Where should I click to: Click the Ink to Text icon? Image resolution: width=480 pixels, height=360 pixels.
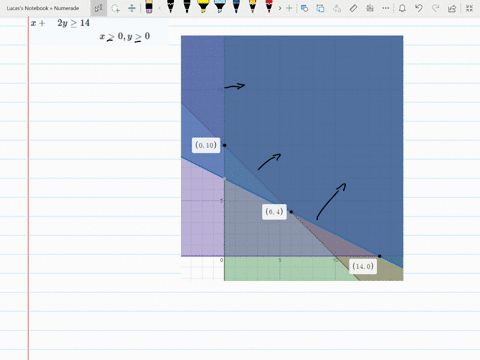click(337, 8)
